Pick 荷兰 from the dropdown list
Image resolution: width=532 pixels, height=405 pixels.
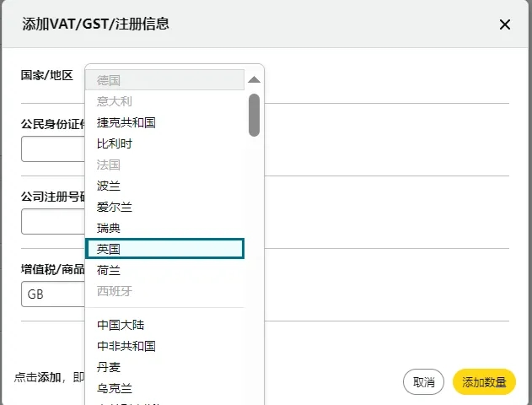coord(109,270)
